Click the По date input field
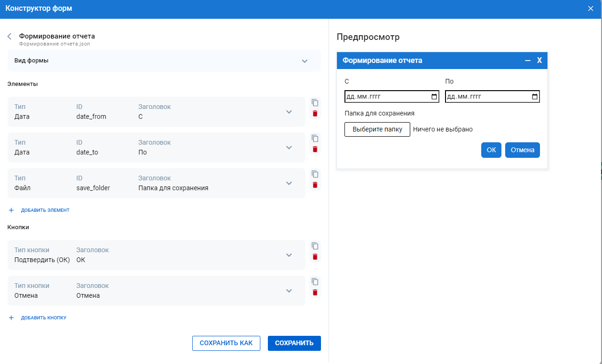The image size is (602, 364). [x=486, y=97]
